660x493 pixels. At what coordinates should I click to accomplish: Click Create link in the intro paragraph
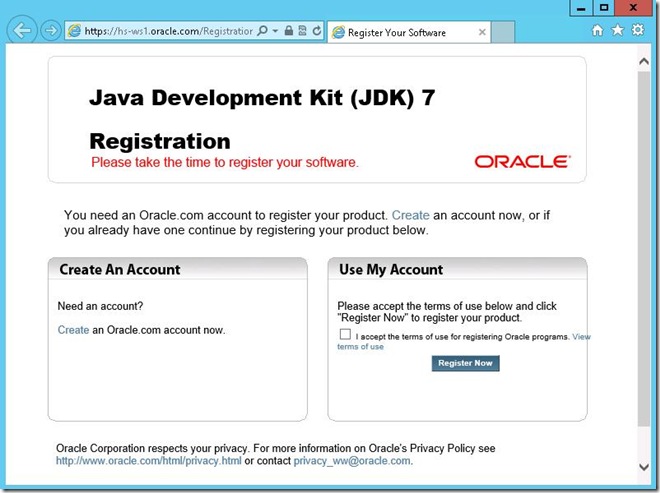(x=410, y=215)
